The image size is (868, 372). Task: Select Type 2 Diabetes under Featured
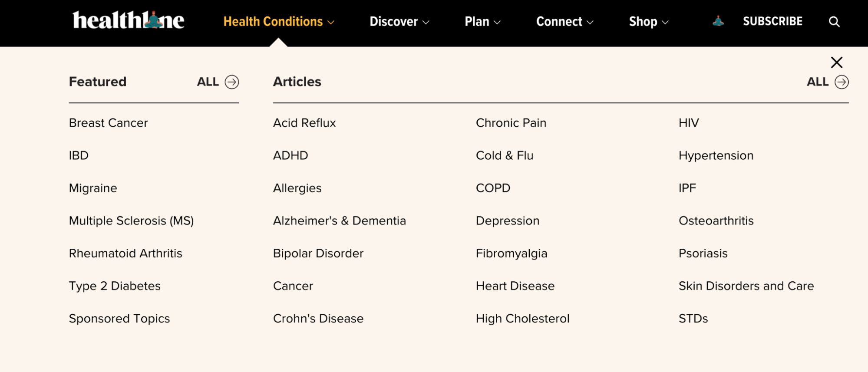tap(114, 286)
